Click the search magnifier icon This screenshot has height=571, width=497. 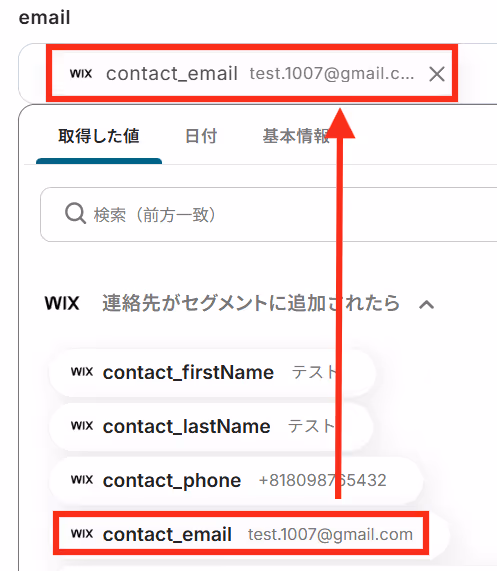[75, 213]
